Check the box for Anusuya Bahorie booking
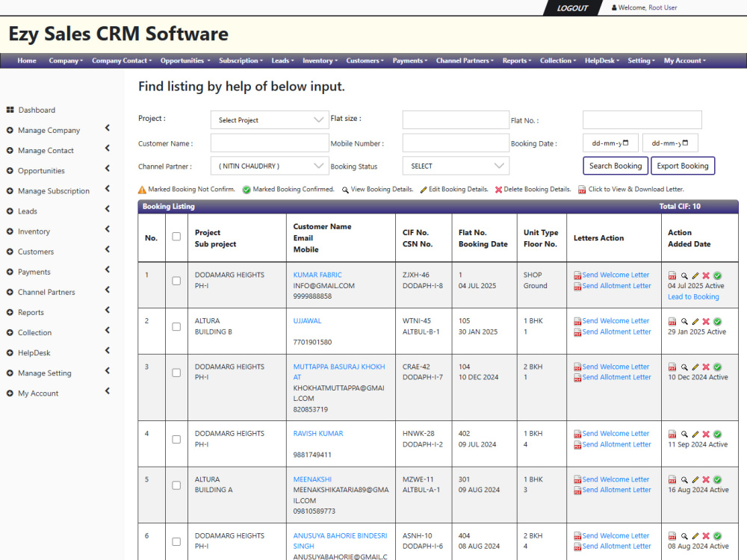 click(x=176, y=541)
